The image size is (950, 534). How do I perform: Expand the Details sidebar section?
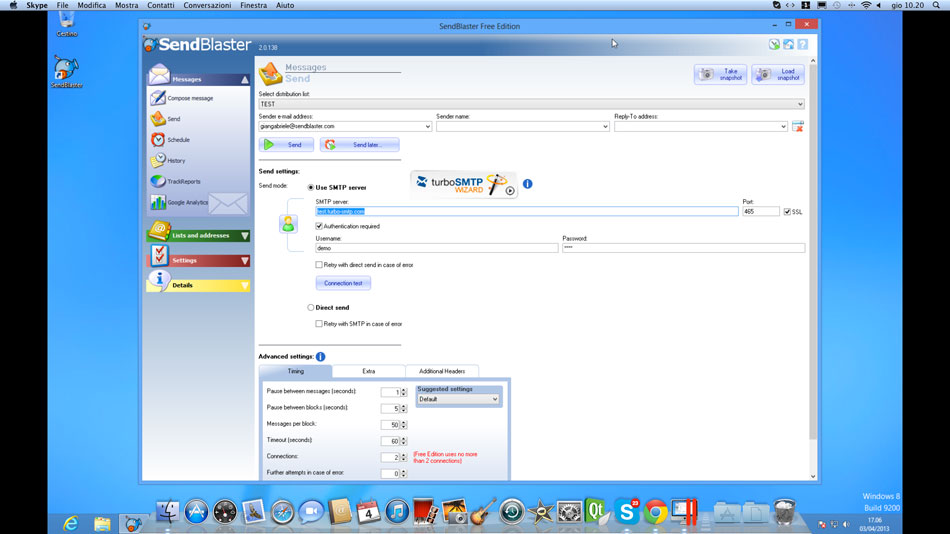click(245, 285)
